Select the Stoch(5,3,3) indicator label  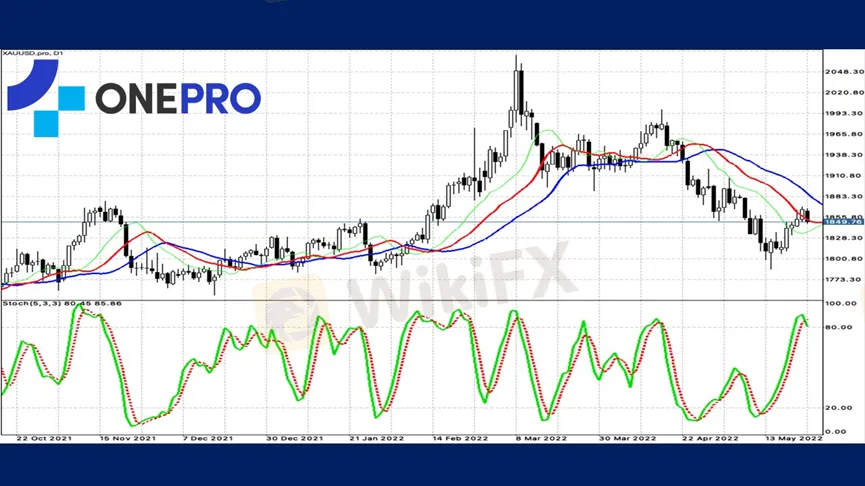point(48,302)
